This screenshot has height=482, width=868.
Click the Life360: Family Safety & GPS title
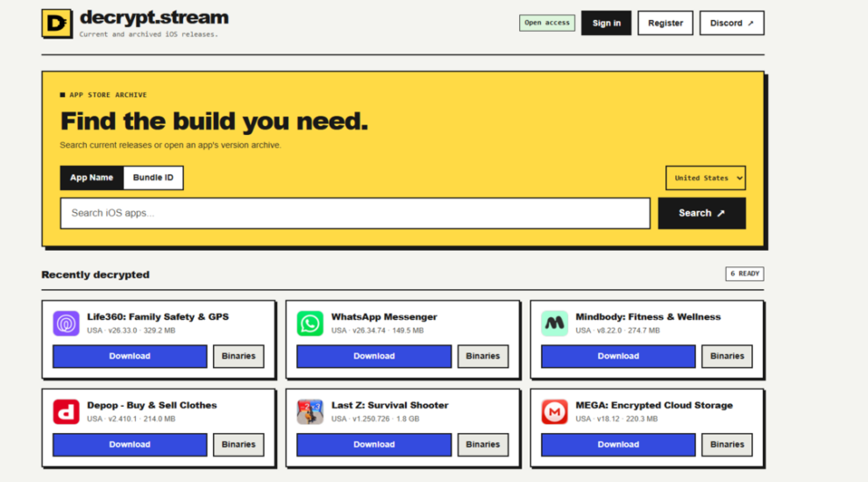(158, 317)
